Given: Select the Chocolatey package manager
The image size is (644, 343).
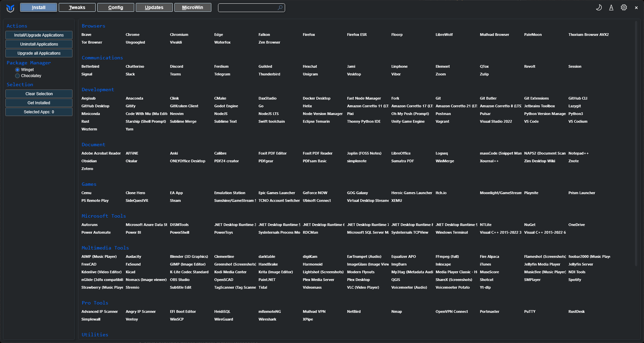Looking at the screenshot, I should (x=18, y=76).
